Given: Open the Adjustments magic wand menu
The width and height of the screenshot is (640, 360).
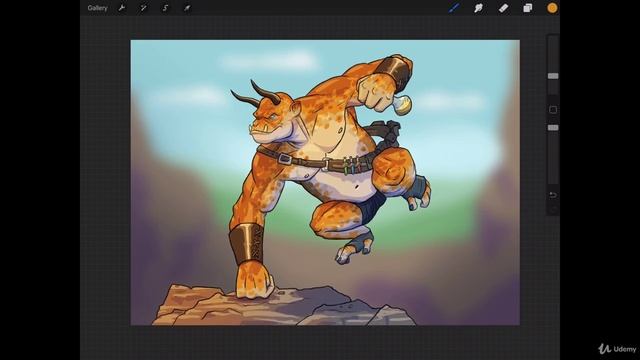Looking at the screenshot, I should tap(143, 8).
